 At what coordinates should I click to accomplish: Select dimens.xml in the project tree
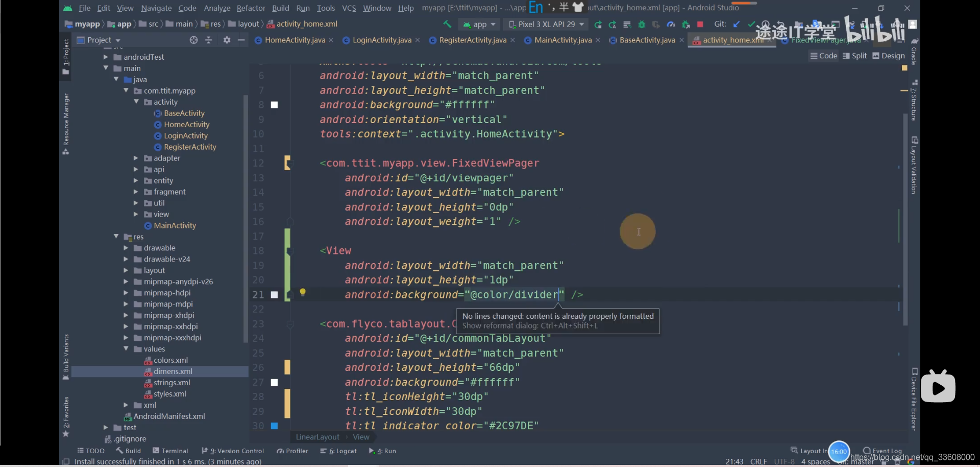coord(173,371)
